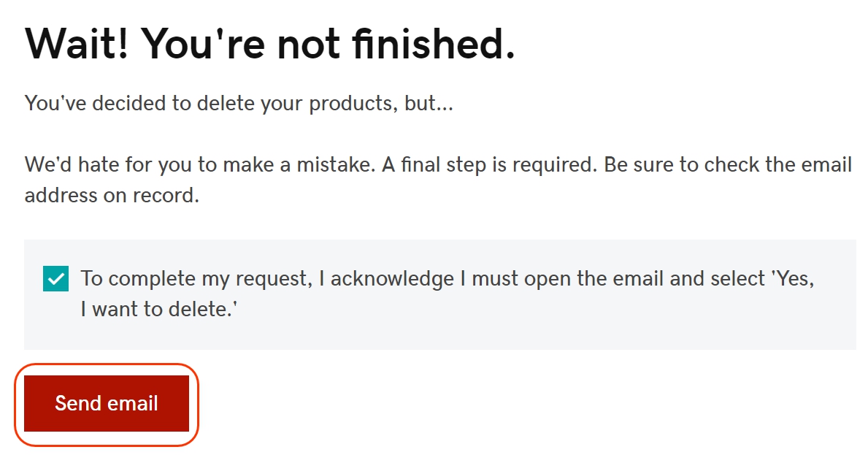Image resolution: width=868 pixels, height=455 pixels.
Task: Click the word "Wait!" in the title
Action: (x=77, y=45)
